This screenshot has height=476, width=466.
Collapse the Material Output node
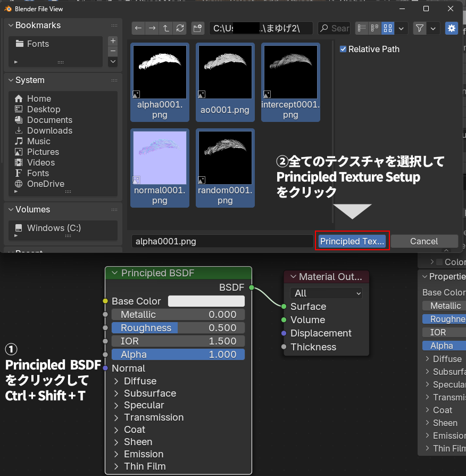292,277
